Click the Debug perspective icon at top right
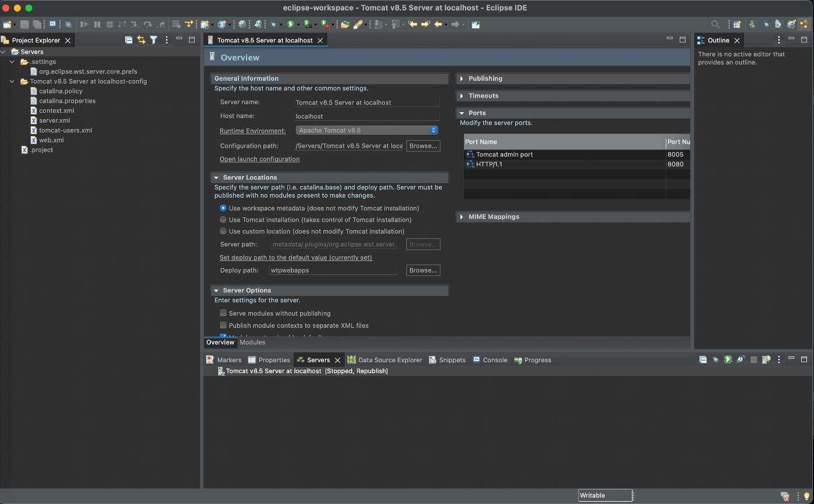 [x=766, y=24]
